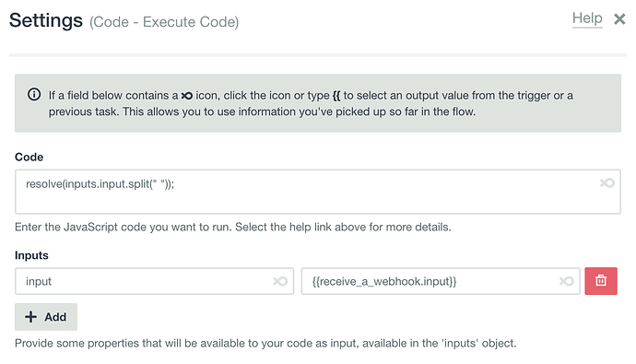
Task: Add a new input property
Action: pyautogui.click(x=46, y=317)
